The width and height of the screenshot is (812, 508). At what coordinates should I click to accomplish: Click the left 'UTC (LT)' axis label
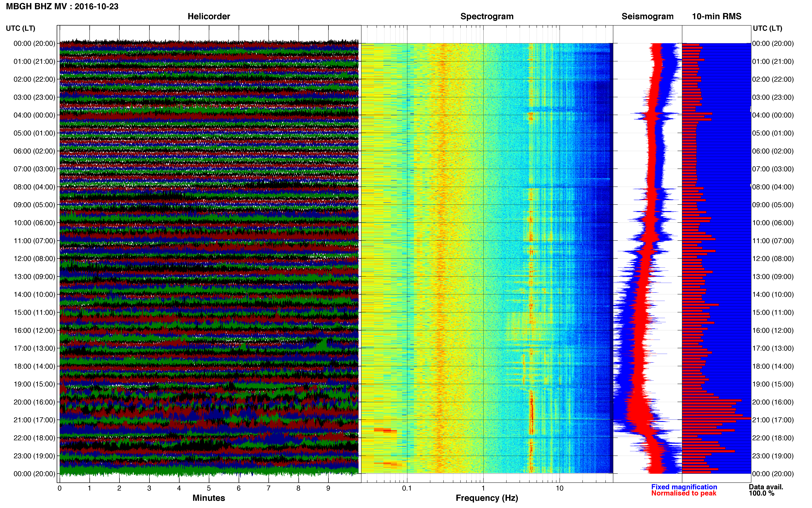21,28
